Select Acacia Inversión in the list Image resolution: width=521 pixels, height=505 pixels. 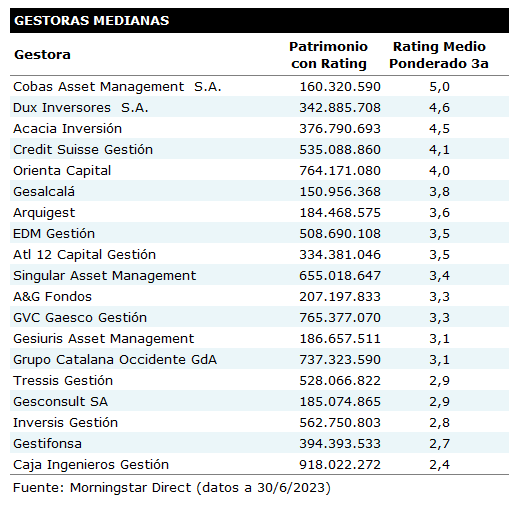coord(68,129)
